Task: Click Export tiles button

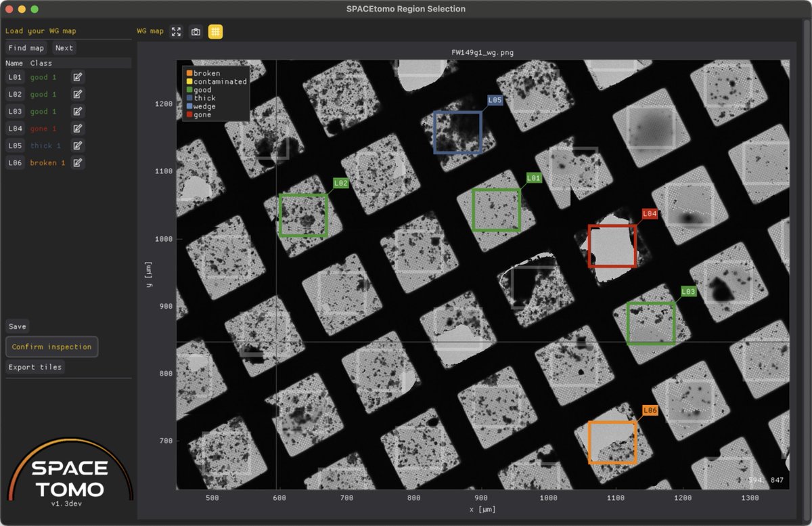Action: point(35,367)
